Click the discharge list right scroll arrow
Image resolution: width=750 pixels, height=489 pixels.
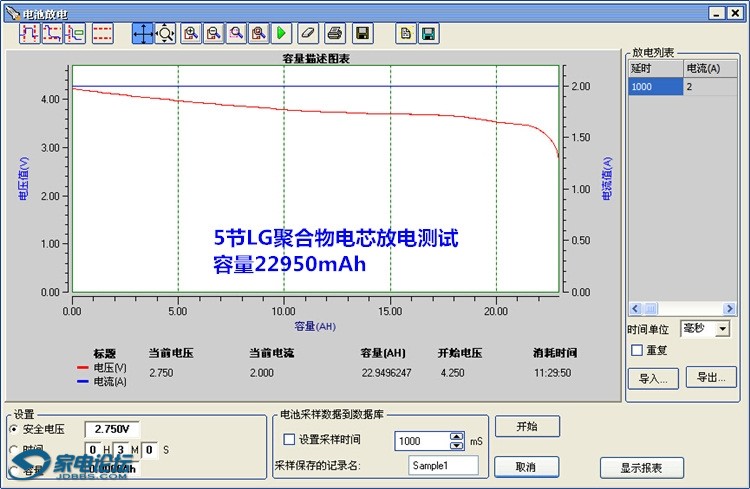click(730, 309)
